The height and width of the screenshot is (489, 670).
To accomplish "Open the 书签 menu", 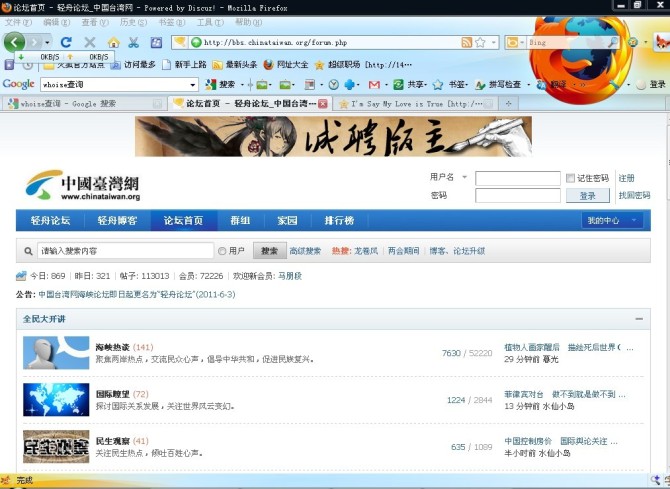I will pyautogui.click(x=172, y=22).
